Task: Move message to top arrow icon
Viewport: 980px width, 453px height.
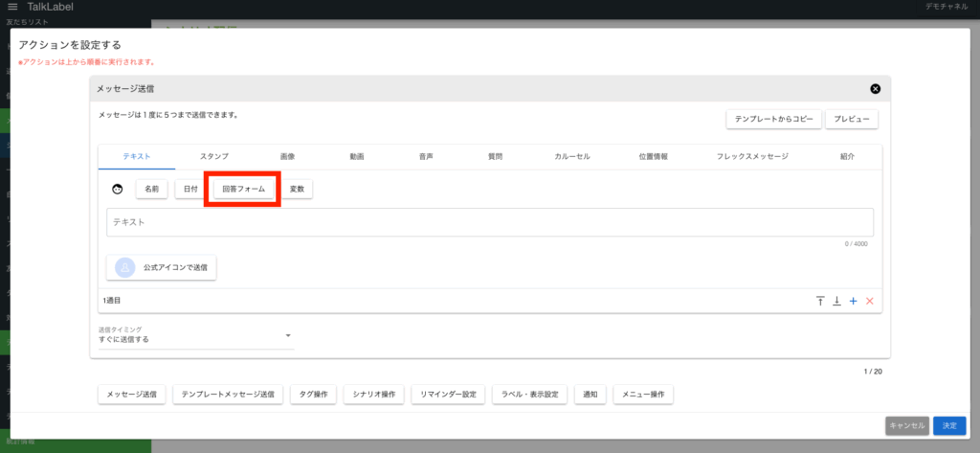Action: tap(820, 301)
